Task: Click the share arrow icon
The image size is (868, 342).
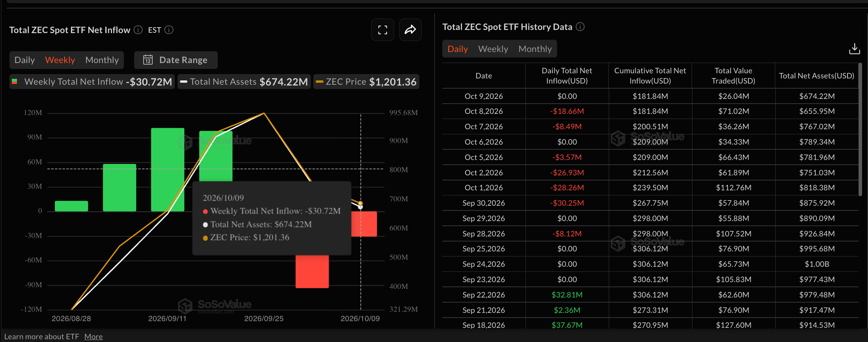Action: (x=410, y=30)
